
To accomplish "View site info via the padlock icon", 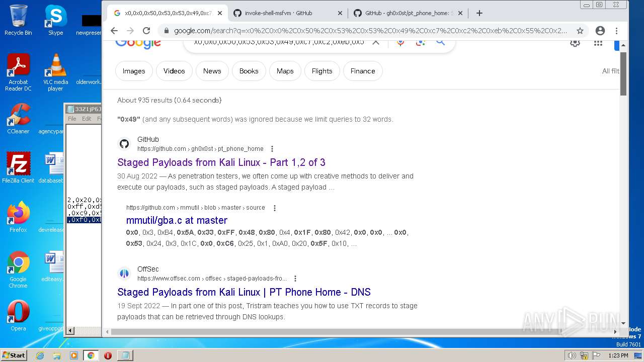I will (166, 31).
